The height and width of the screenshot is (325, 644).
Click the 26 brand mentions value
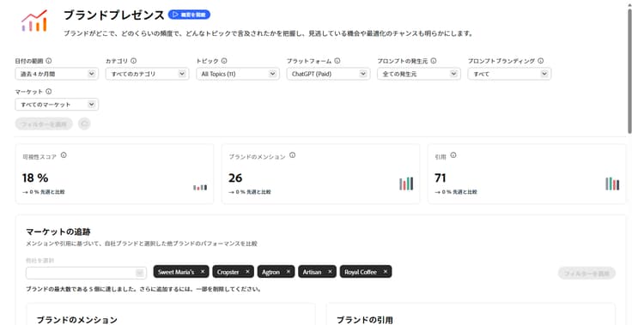pos(235,178)
